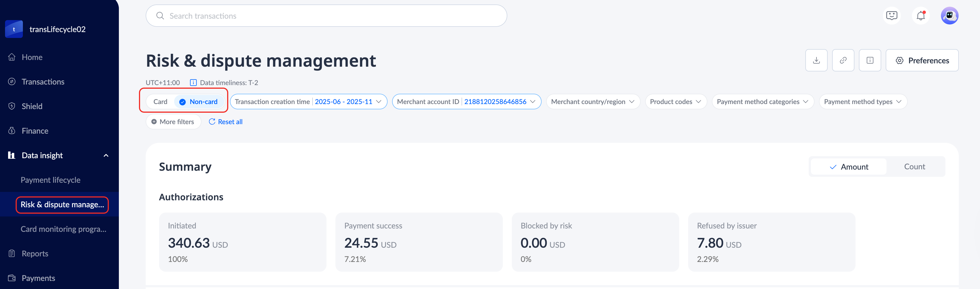The height and width of the screenshot is (289, 980).
Task: Open the Transaction creation time dropdown
Action: [308, 102]
